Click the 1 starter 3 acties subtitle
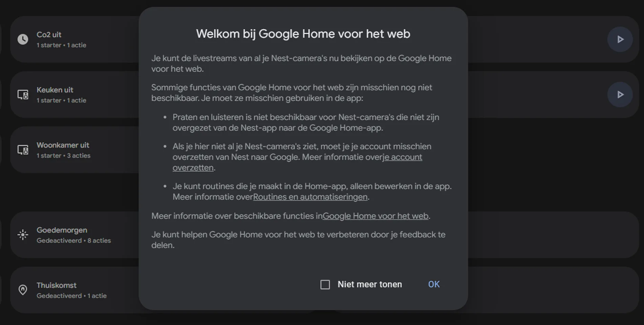Viewport: 644px width, 325px height. 63,156
